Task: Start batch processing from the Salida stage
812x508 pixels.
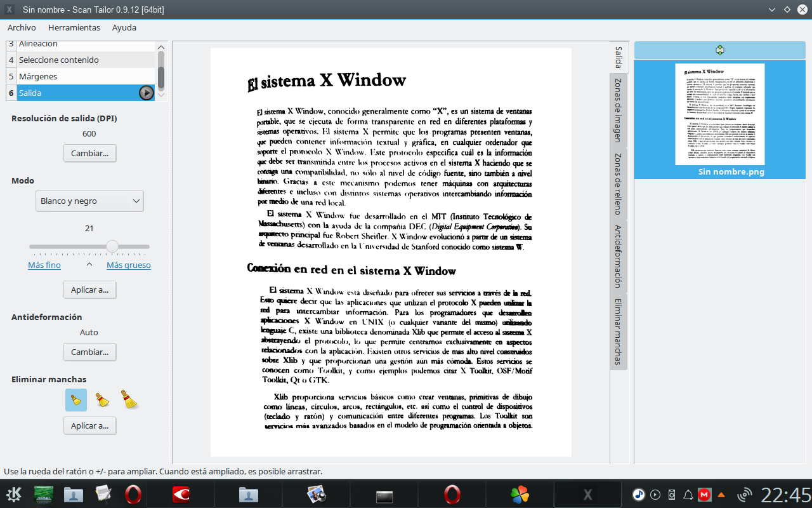Action: (146, 93)
